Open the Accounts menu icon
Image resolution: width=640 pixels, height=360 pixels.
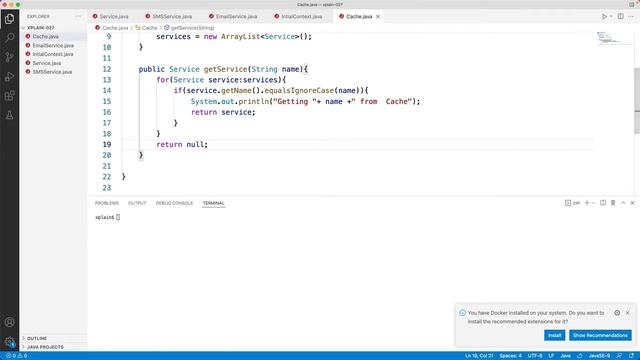9,322
